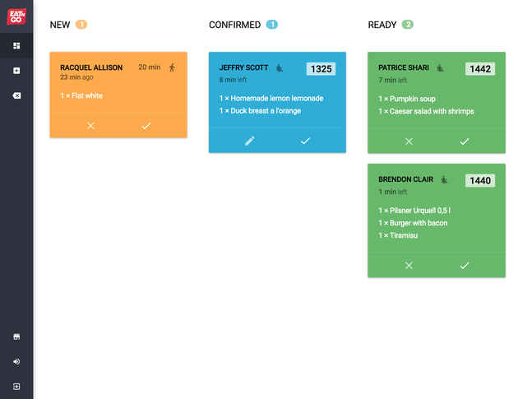
Task: Cancel Brendon Clair's order with X
Action: pyautogui.click(x=409, y=265)
